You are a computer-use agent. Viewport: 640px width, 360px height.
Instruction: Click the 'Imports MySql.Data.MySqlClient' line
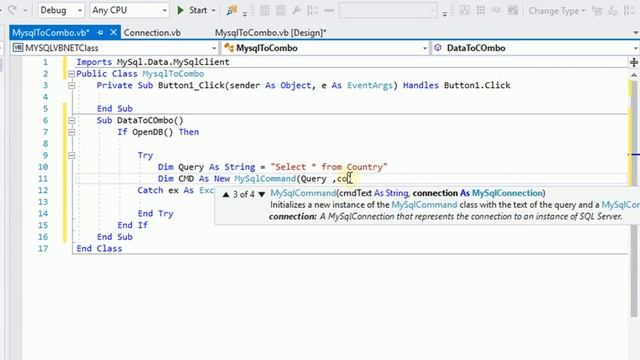point(153,62)
